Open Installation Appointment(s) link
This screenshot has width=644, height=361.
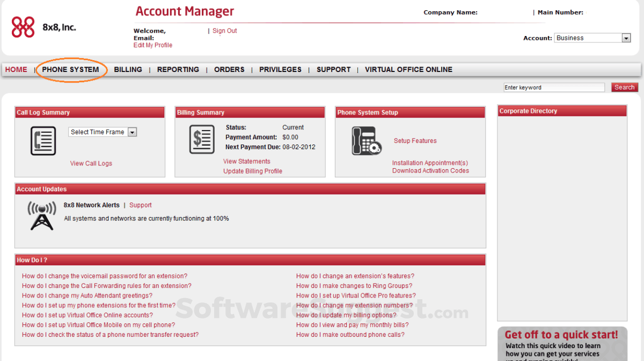click(430, 163)
